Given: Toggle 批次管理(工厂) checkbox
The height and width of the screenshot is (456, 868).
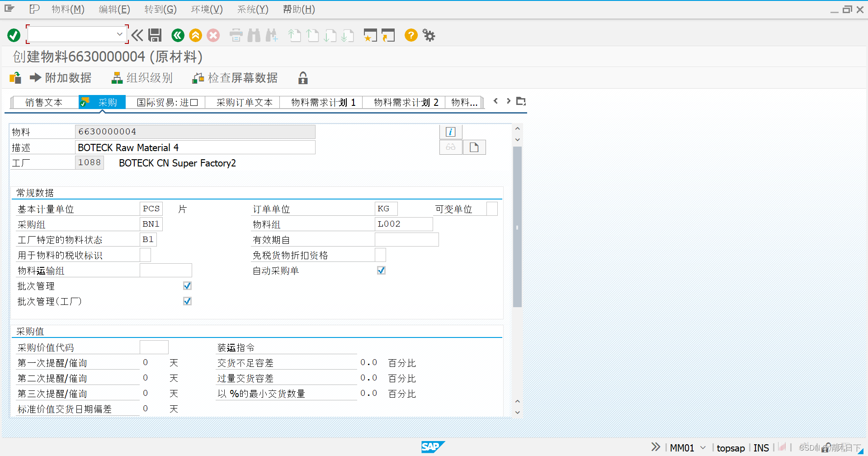Looking at the screenshot, I should point(187,301).
